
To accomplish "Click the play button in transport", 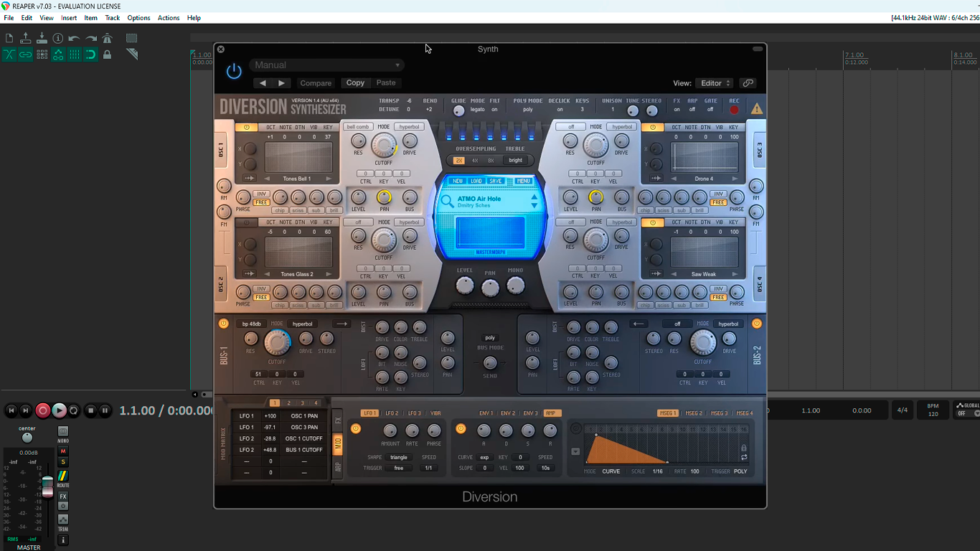I will pyautogui.click(x=59, y=410).
